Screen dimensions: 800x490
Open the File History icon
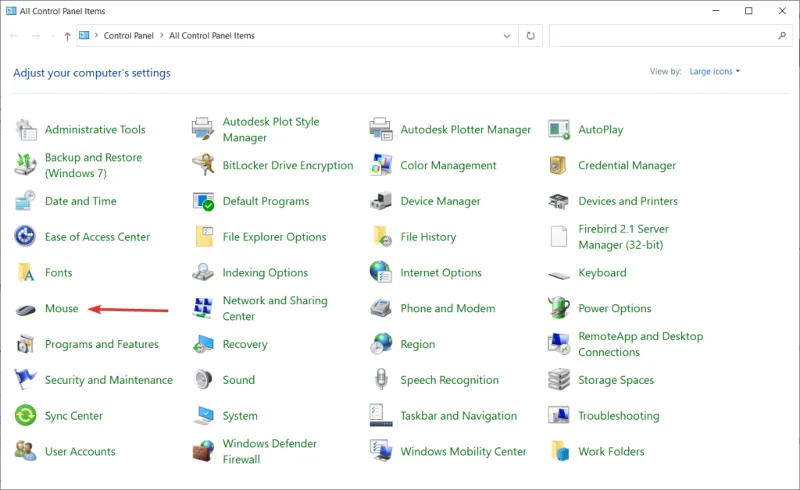coord(382,236)
